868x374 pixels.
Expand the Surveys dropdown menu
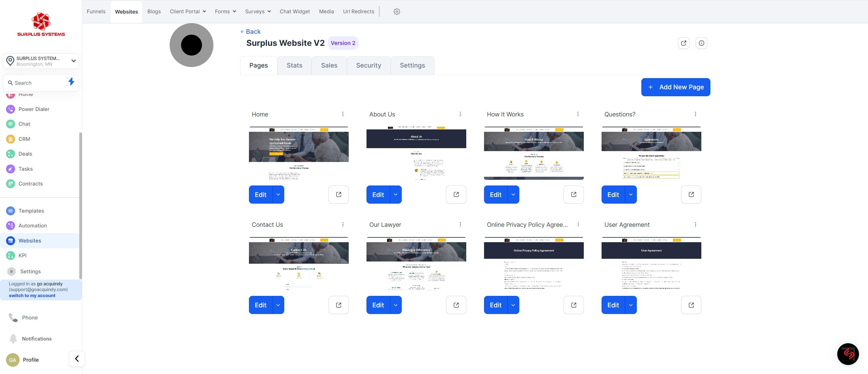[x=258, y=11]
